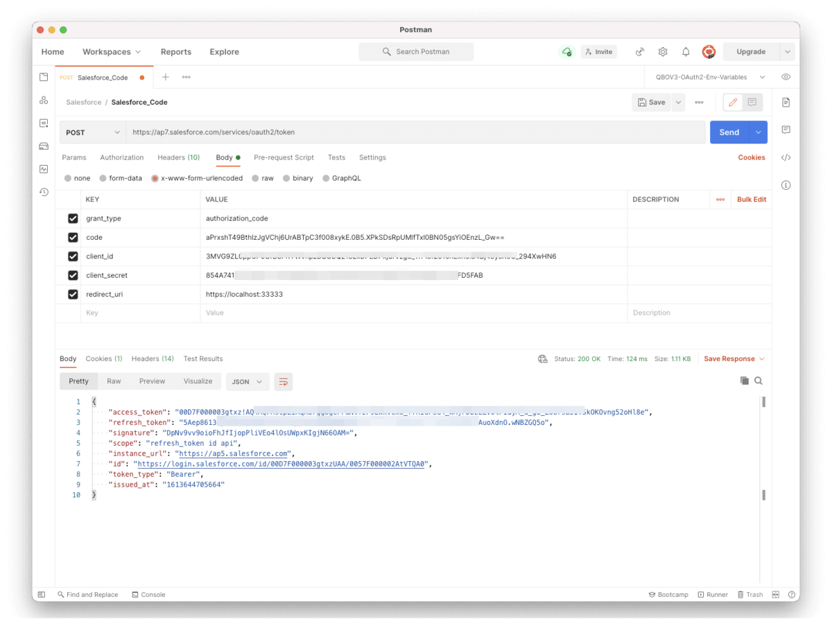Viewport: 832px width, 644px height.
Task: Click the Upgrade button
Action: [x=751, y=52]
